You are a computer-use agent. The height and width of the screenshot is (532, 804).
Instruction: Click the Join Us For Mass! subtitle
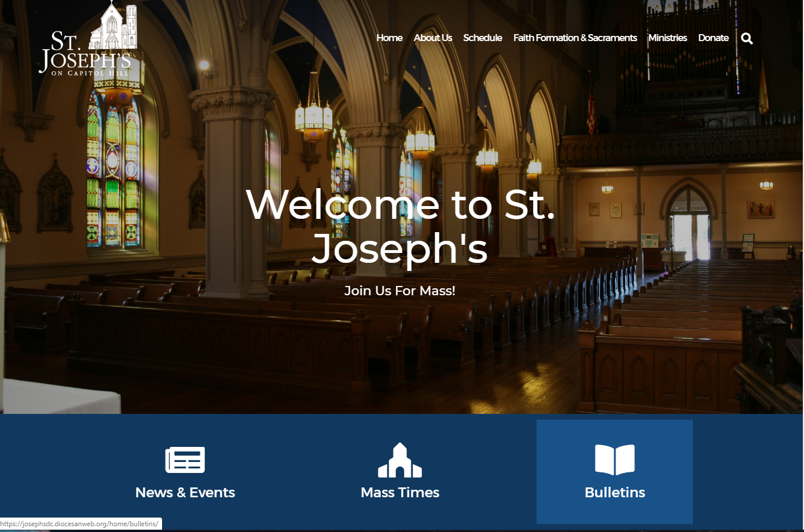pos(400,291)
